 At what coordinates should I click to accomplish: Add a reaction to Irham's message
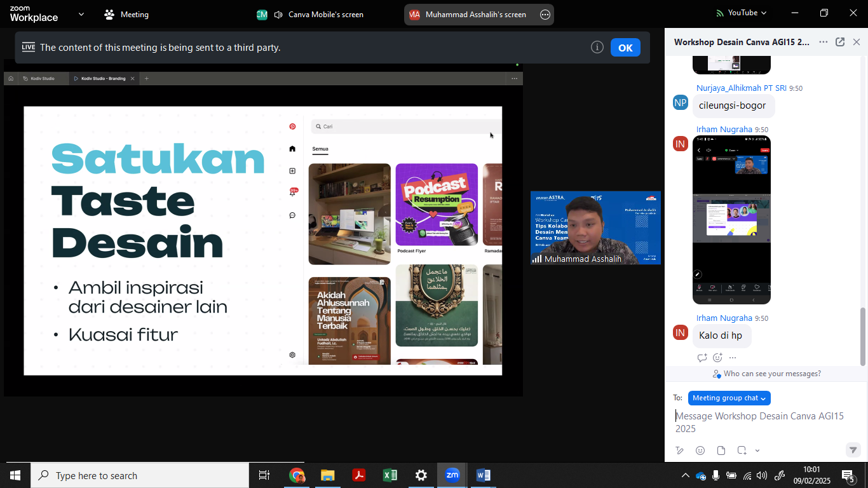pyautogui.click(x=717, y=358)
